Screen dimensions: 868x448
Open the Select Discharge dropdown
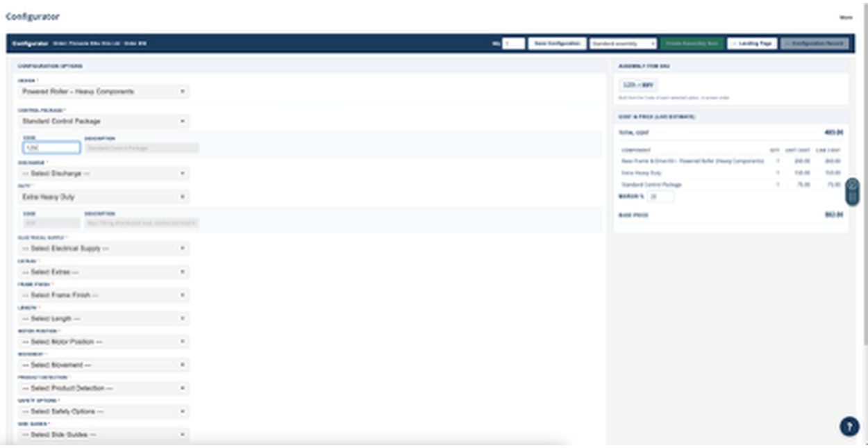[103, 173]
